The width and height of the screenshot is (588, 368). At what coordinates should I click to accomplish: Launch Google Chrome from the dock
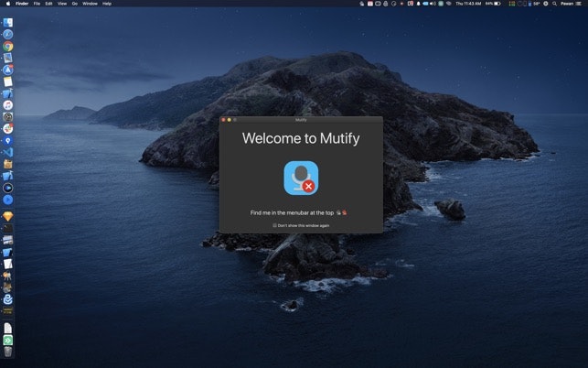click(8, 46)
